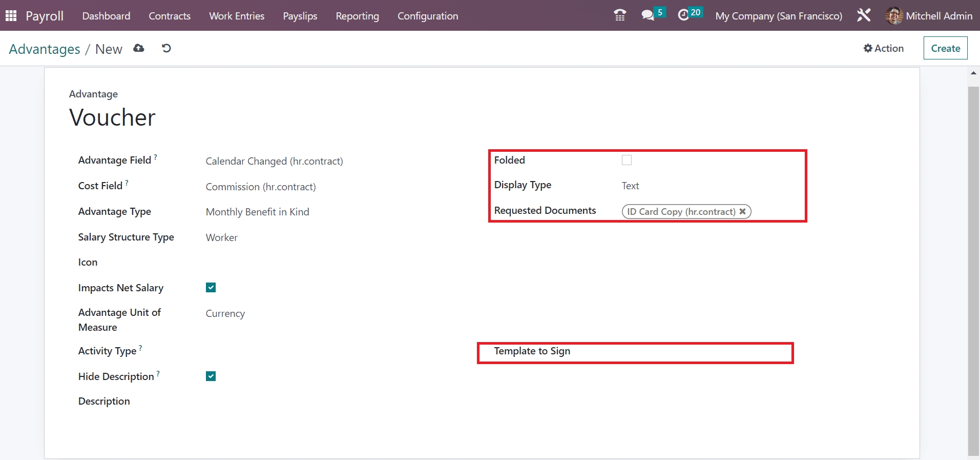Open the conversations chat icon
This screenshot has width=980, height=460.
coord(648,15)
